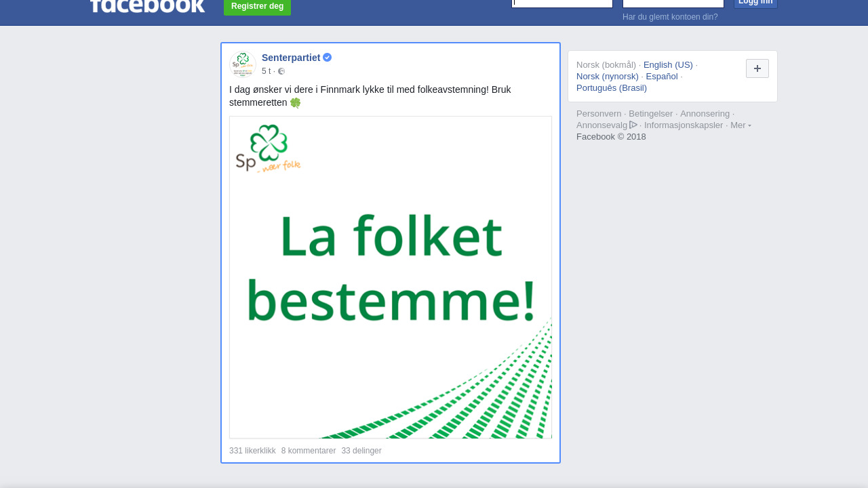
Task: Click the Logg inn button
Action: (x=755, y=3)
